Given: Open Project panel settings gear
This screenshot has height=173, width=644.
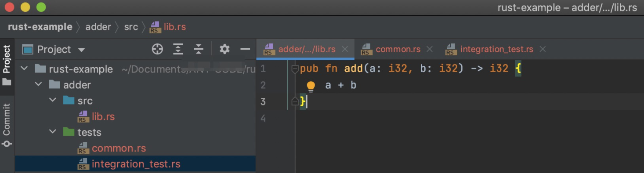Looking at the screenshot, I should 224,49.
